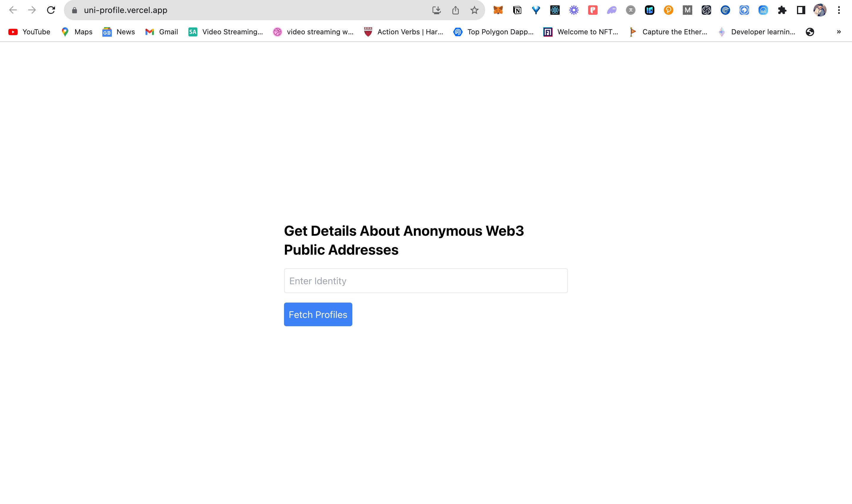Open the Notion icon in toolbar

point(517,9)
